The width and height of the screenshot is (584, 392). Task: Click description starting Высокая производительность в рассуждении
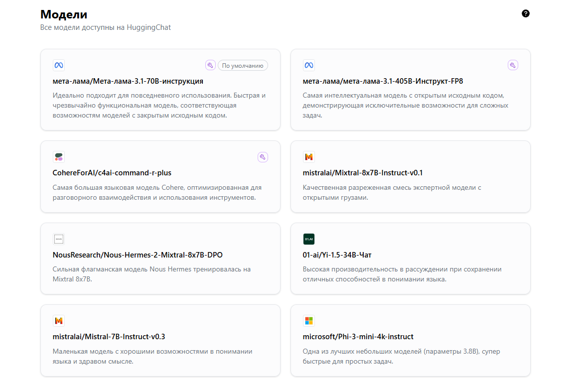402,274
